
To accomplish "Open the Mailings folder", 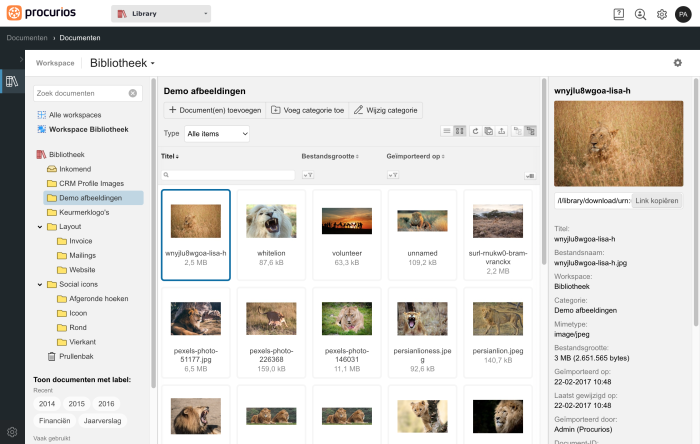I will (76, 255).
